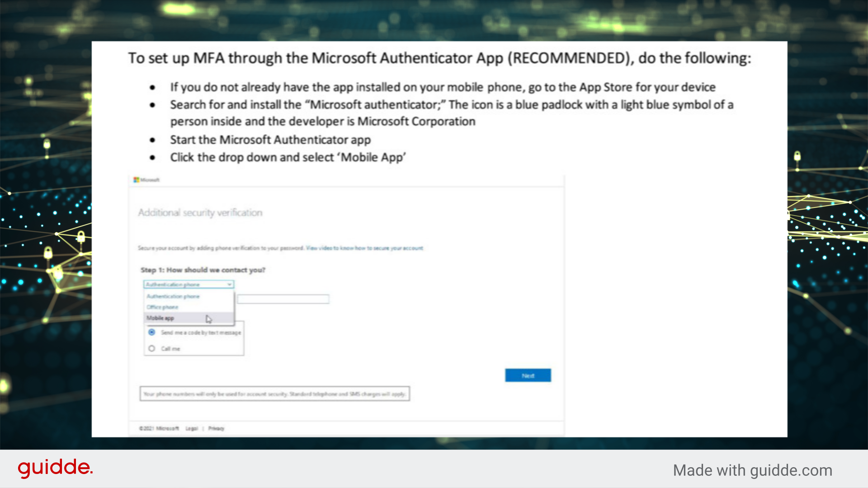The image size is (868, 488).
Task: Open 'View video to know how to secure your account'
Action: (364, 248)
